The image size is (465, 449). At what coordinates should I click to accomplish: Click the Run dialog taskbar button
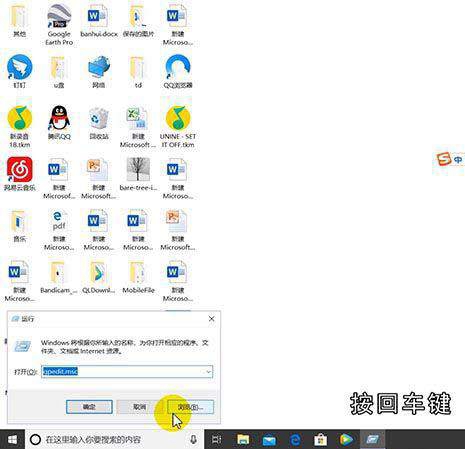[x=373, y=440]
